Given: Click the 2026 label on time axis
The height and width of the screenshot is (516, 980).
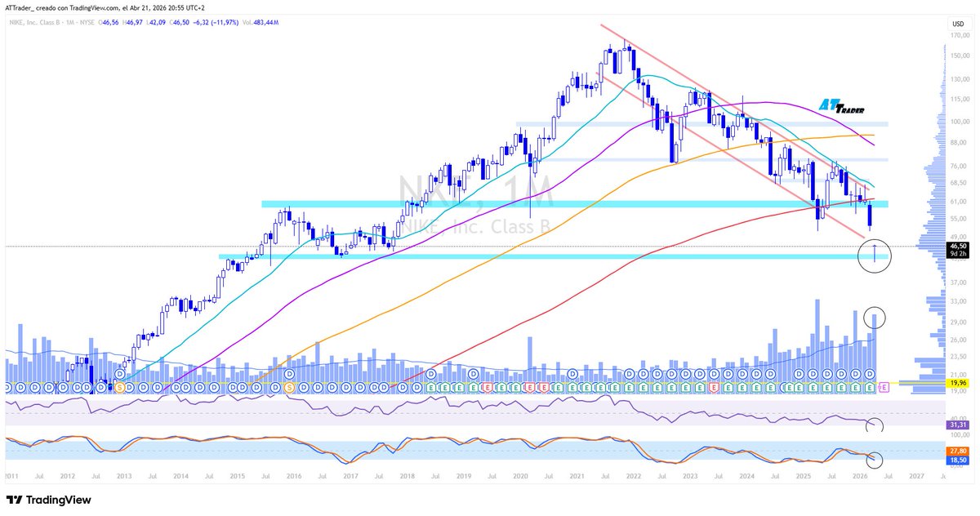Looking at the screenshot, I should pyautogui.click(x=859, y=475).
